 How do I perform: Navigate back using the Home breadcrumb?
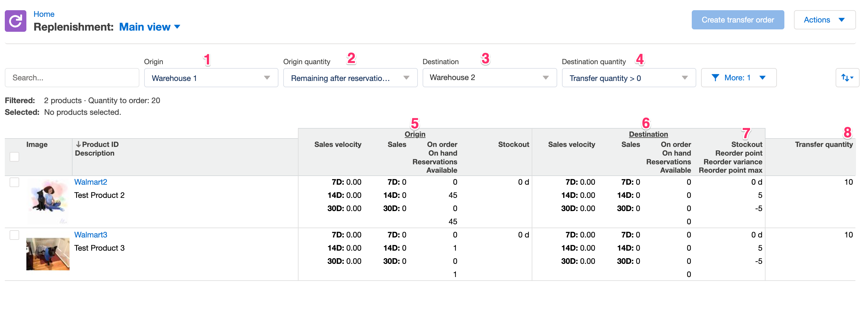[x=44, y=14]
